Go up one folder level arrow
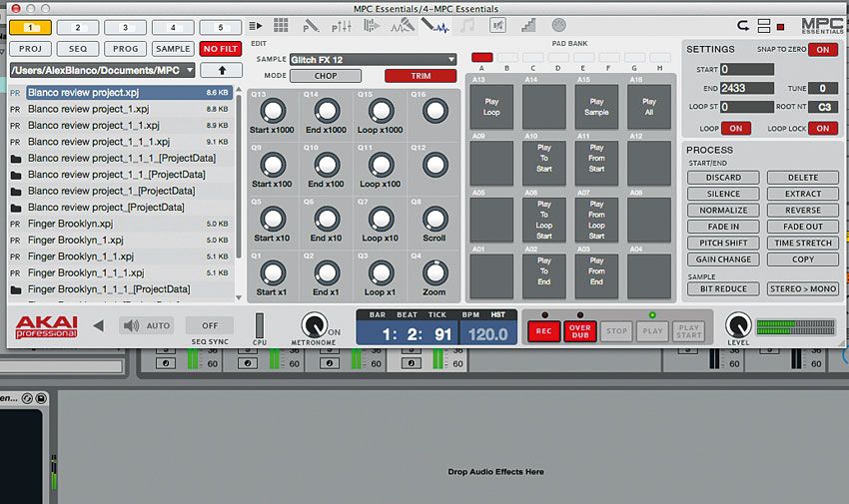849x504 pixels. pos(222,70)
